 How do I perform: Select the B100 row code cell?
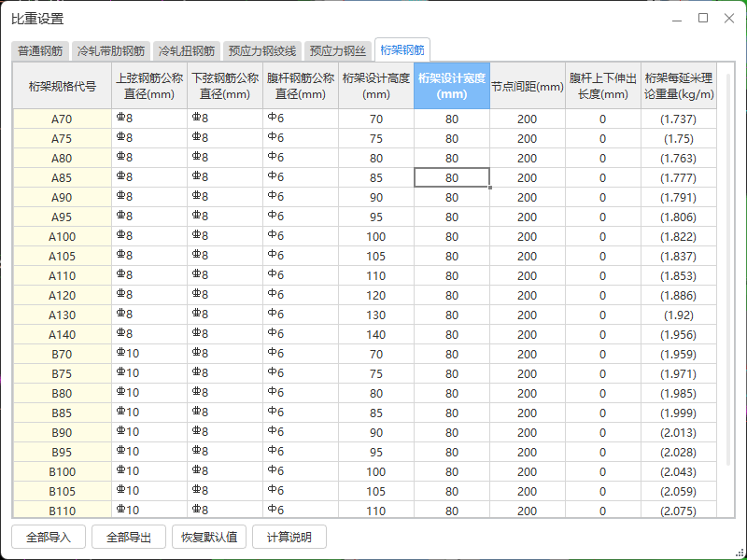click(63, 472)
